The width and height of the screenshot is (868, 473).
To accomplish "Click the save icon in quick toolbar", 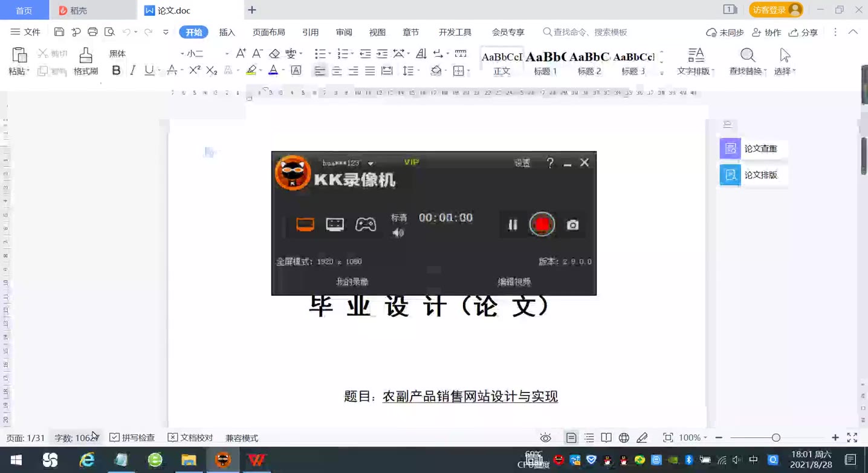I will 59,32.
